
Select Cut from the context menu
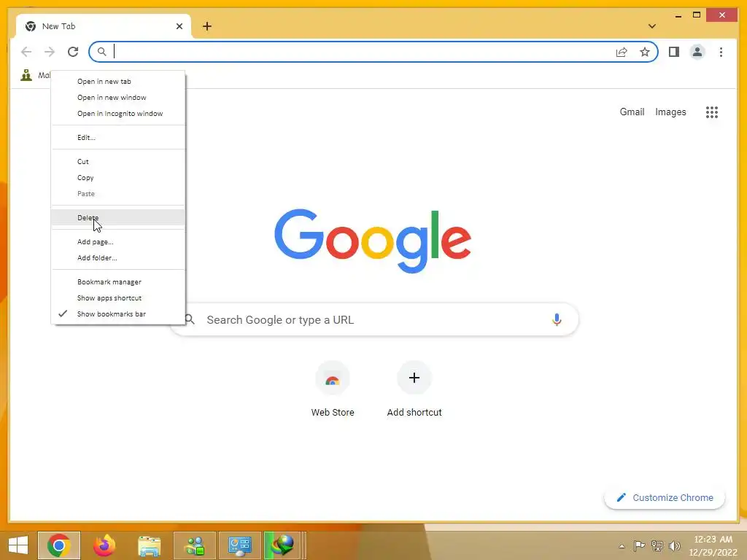[118, 161]
